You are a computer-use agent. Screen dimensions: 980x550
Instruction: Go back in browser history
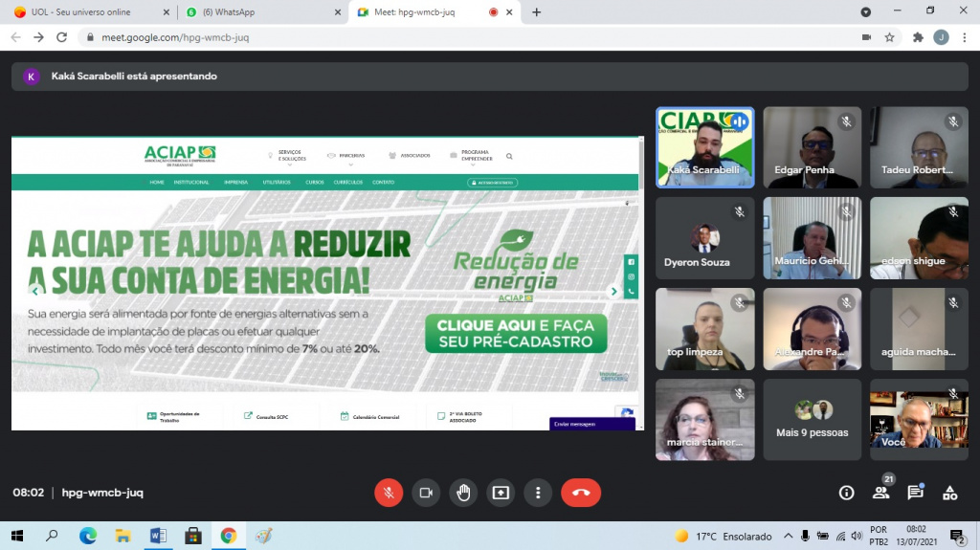[x=15, y=37]
